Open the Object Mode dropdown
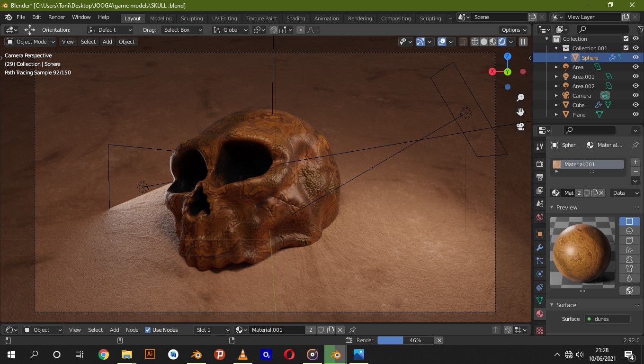 tap(31, 42)
